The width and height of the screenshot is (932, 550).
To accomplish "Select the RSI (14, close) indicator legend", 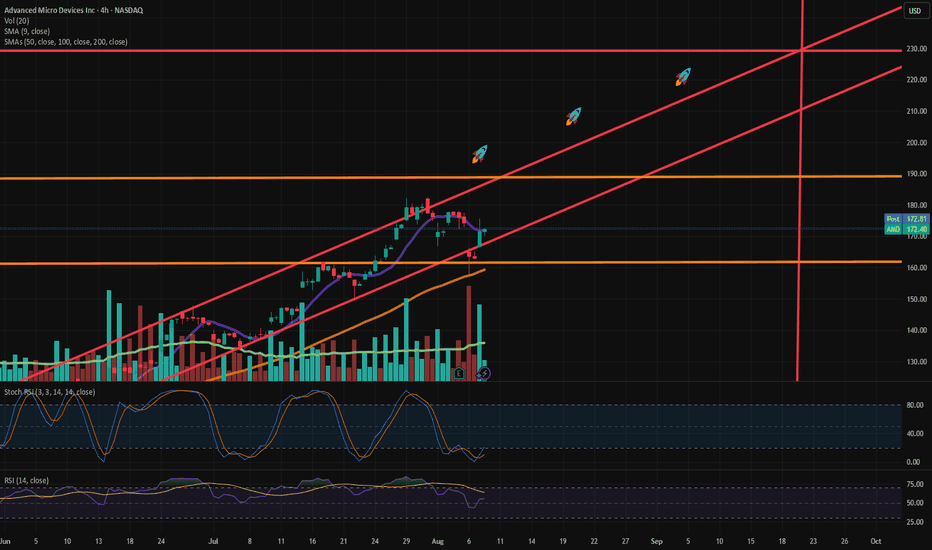I will (x=27, y=480).
